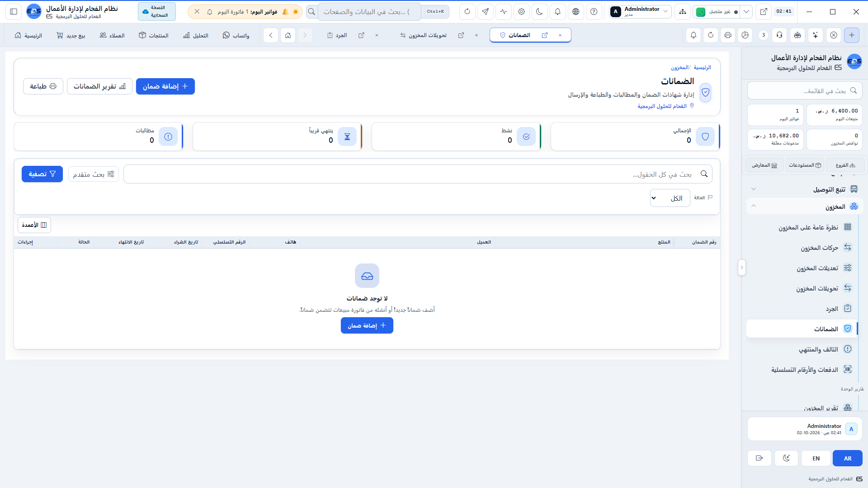Expand the WhatsApp connection status dropdown
Viewport: 868px width, 488px height.
pyautogui.click(x=747, y=12)
